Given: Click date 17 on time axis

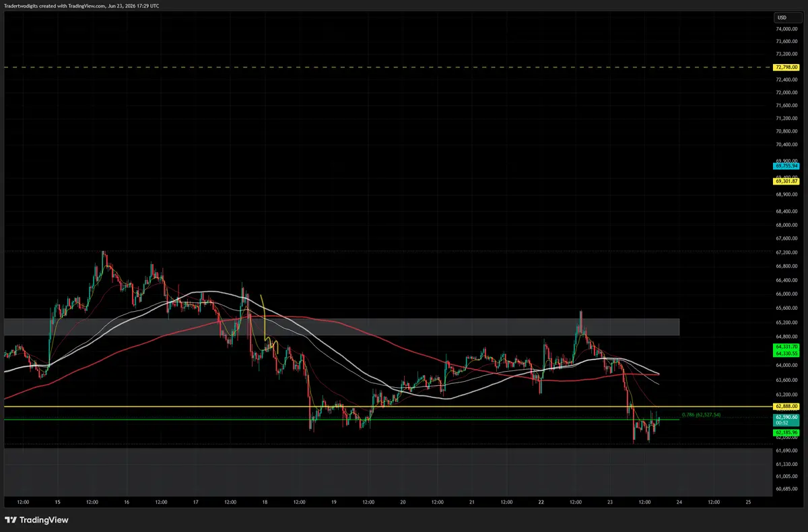Looking at the screenshot, I should 195,502.
